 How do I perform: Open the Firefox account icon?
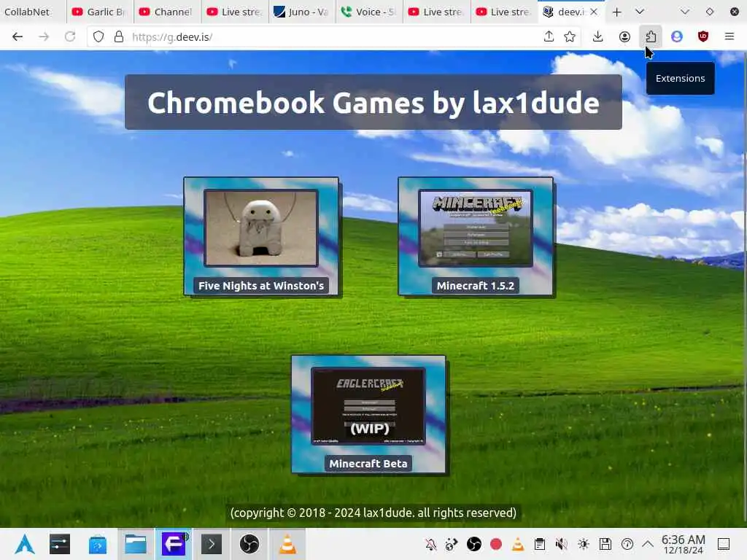pos(624,36)
